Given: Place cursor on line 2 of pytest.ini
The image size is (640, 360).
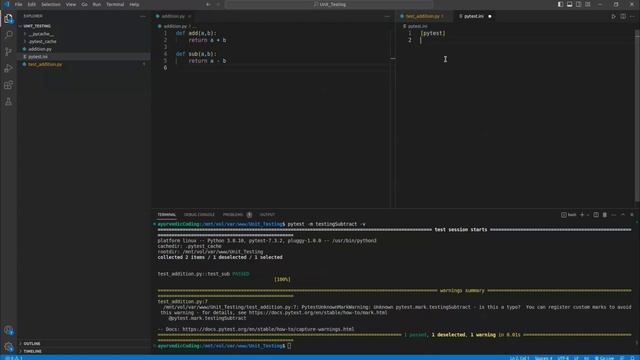Looking at the screenshot, I should (527, 40).
